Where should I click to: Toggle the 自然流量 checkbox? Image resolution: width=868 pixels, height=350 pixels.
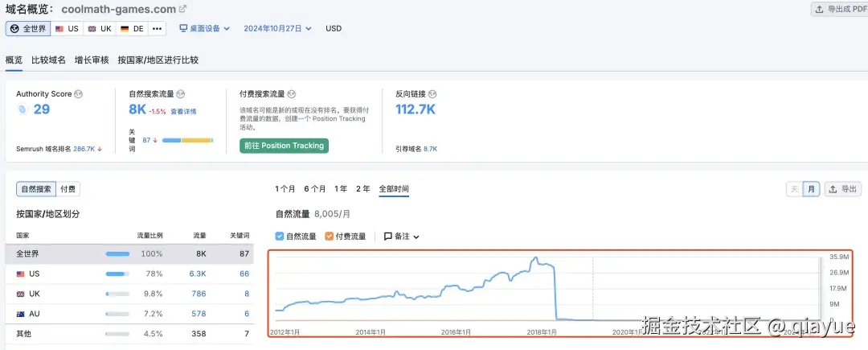pyautogui.click(x=280, y=237)
